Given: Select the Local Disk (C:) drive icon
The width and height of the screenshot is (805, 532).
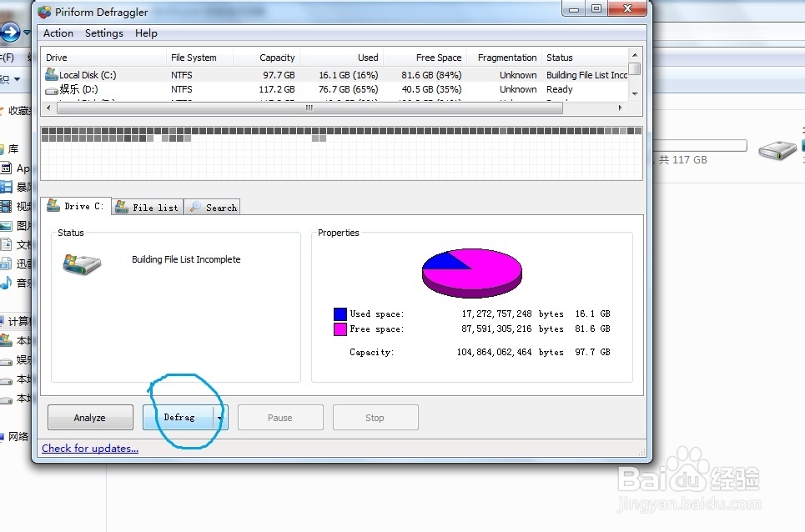Looking at the screenshot, I should (52, 74).
